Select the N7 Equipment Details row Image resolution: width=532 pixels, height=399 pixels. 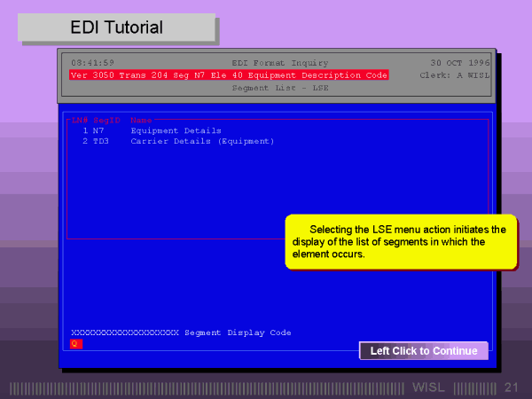coord(153,130)
